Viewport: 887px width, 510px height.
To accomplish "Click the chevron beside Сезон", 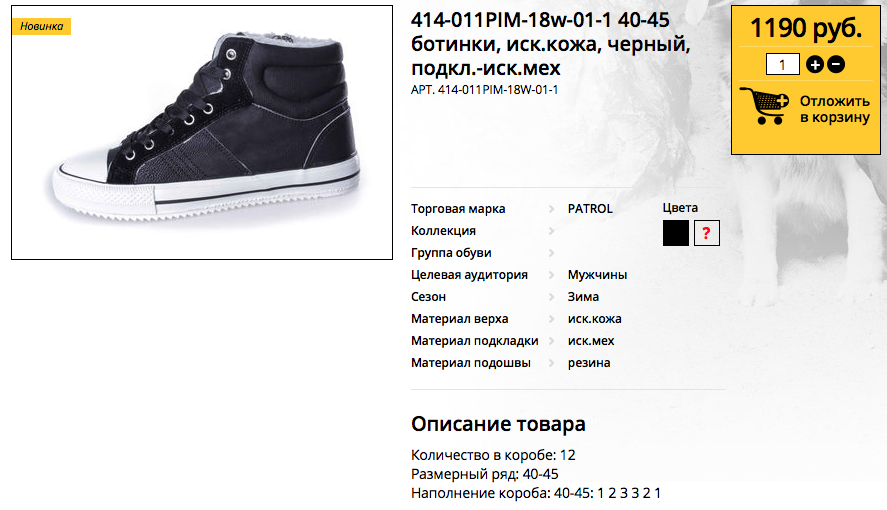I will coord(552,297).
